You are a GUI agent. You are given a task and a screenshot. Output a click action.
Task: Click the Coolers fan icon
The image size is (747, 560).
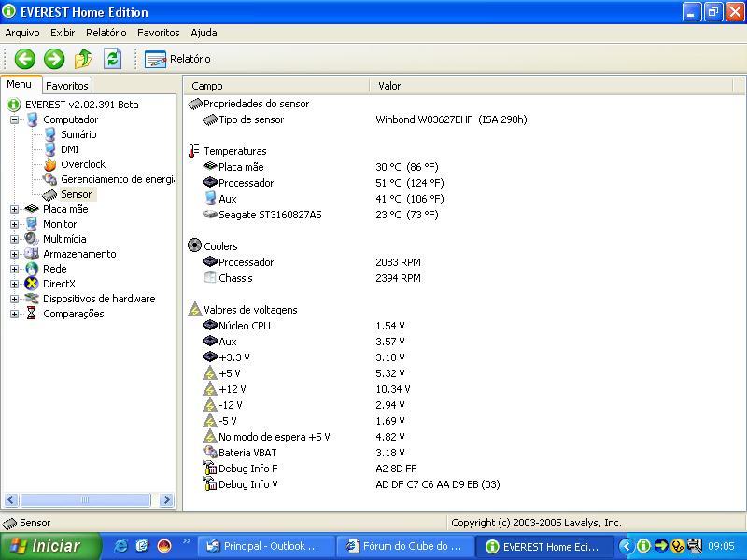coord(194,245)
